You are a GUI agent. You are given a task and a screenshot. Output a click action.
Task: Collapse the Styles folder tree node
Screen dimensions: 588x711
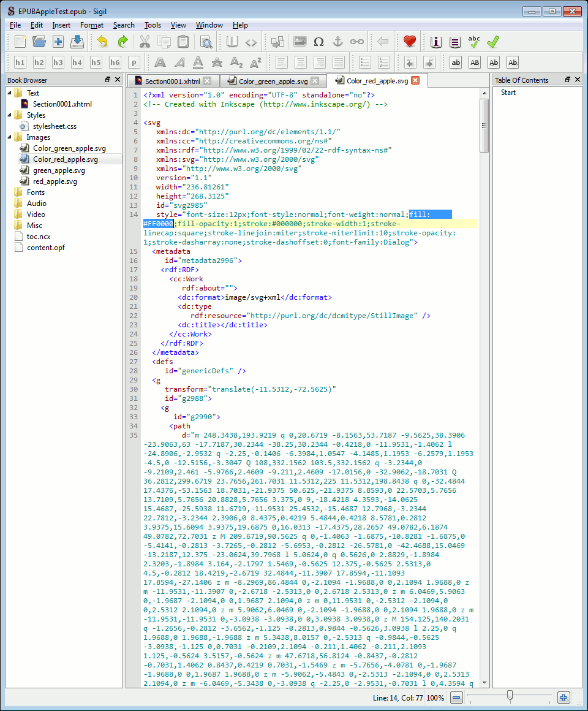9,115
